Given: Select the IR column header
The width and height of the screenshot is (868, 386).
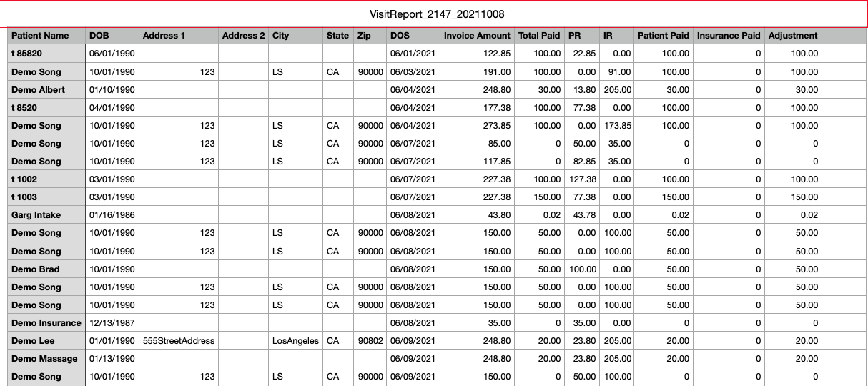Looking at the screenshot, I should [617, 35].
